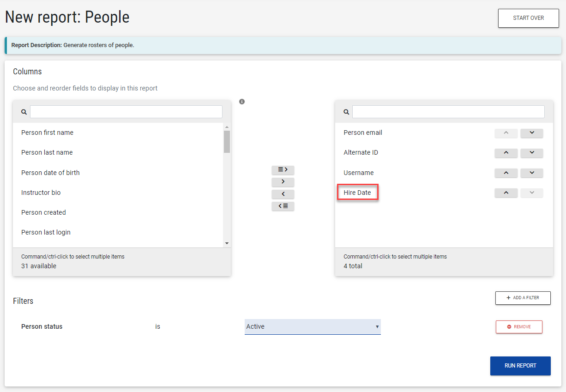Move Username down in order
566x392 pixels.
531,173
